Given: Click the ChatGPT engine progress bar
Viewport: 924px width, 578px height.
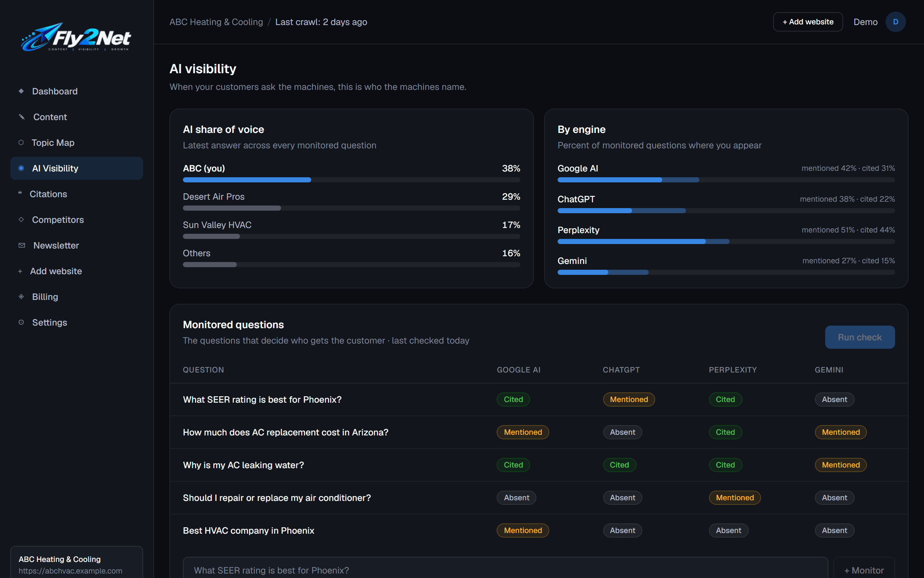Looking at the screenshot, I should 726,211.
